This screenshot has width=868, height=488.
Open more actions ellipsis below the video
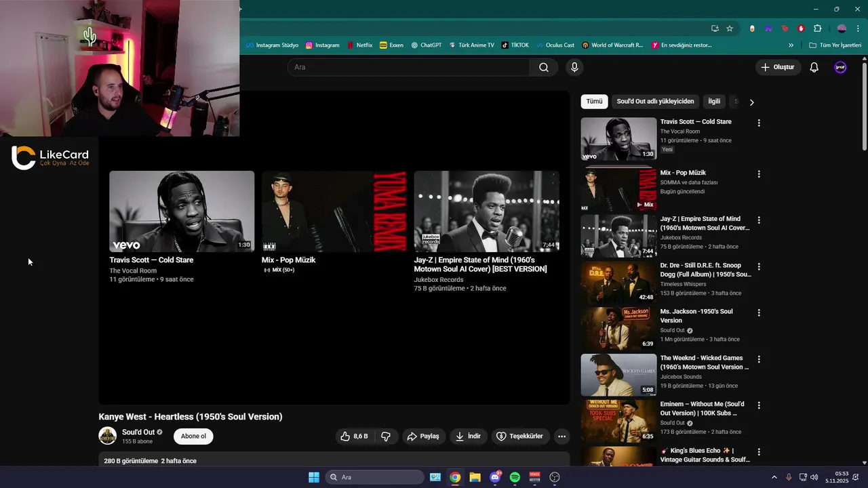(x=561, y=436)
